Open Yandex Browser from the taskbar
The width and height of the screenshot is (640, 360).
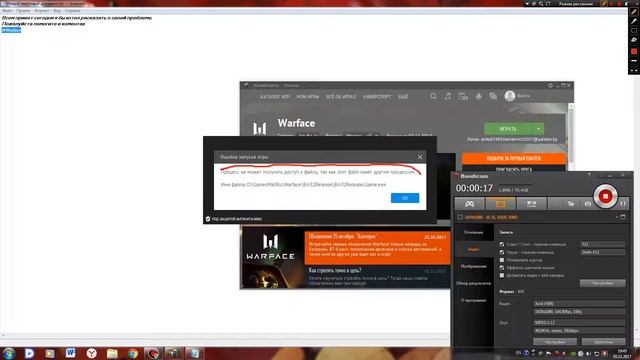pyautogui.click(x=91, y=353)
